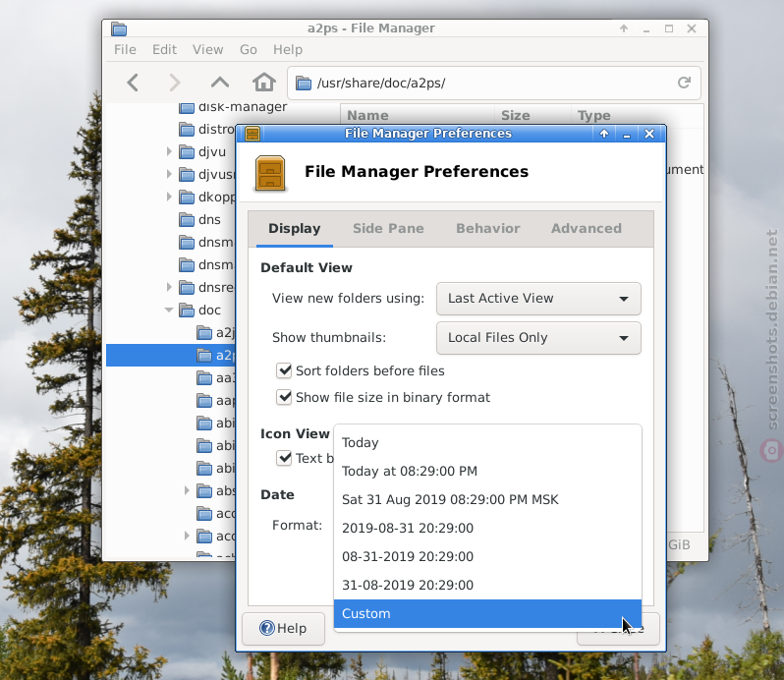The height and width of the screenshot is (680, 784).
Task: Toggle Sort folders before files
Action: (284, 370)
